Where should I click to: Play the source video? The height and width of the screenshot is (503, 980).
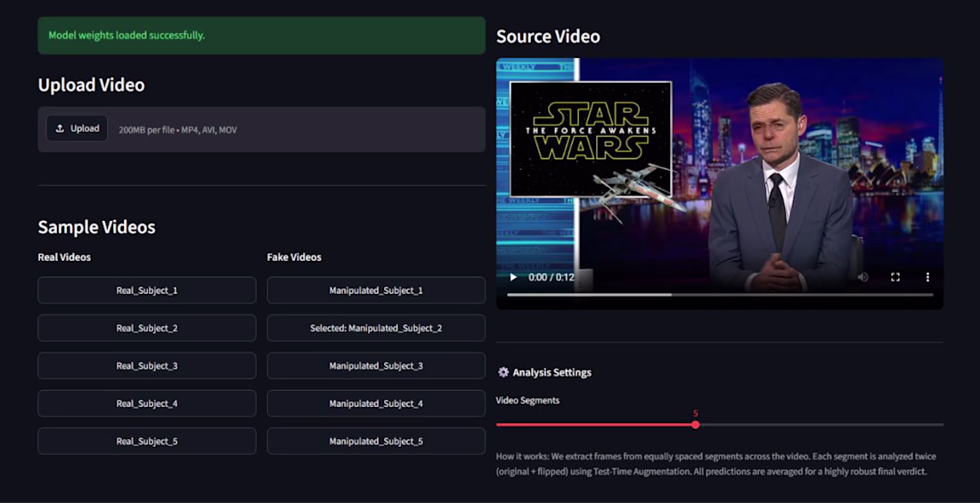[513, 277]
